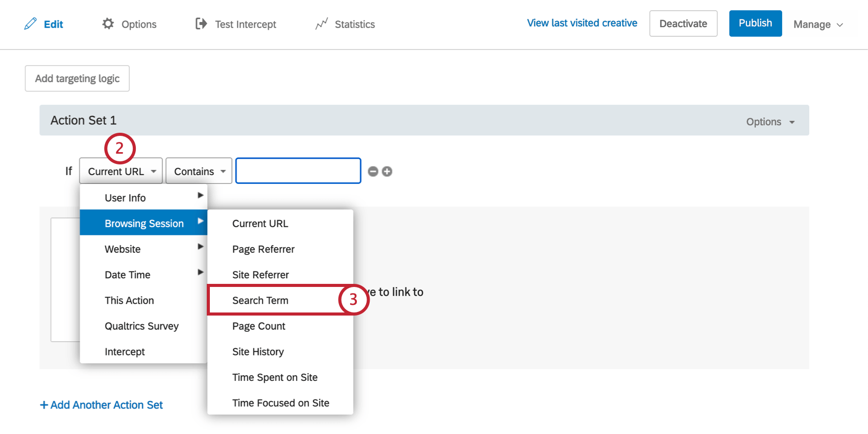This screenshot has width=868, height=434.
Task: Expand the User Info submenu
Action: tap(143, 198)
